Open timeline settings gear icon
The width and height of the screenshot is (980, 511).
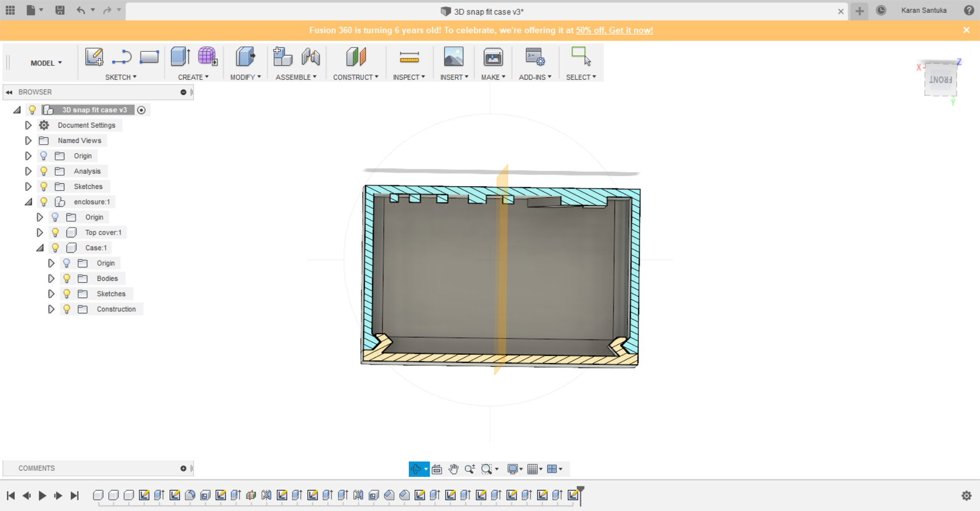click(x=966, y=495)
